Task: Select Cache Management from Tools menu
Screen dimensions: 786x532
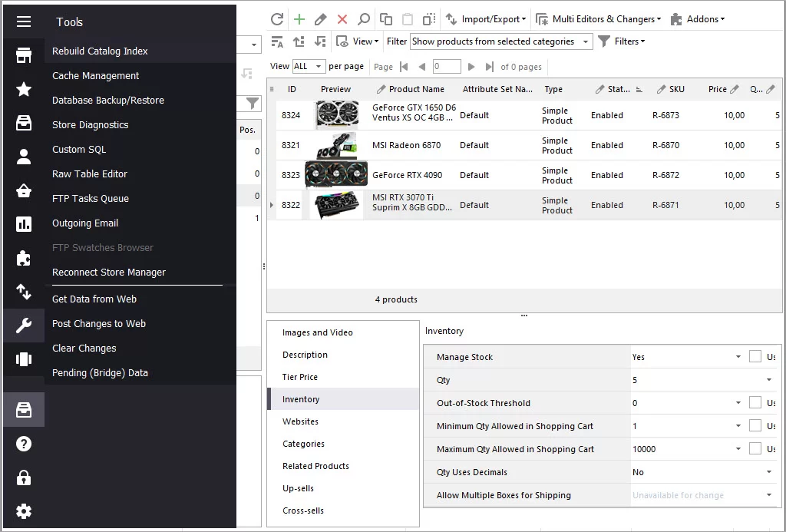Action: point(96,76)
